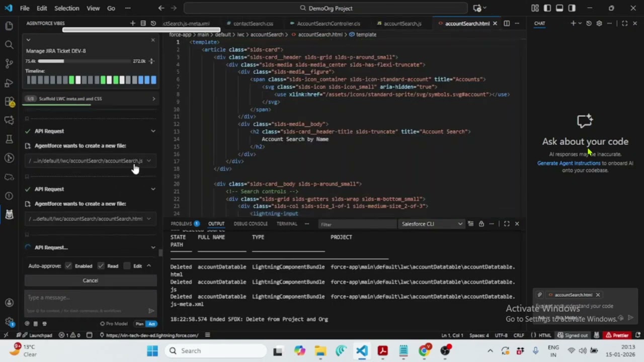Close the bottom output panel
The width and height of the screenshot is (644, 362).
pos(517,224)
